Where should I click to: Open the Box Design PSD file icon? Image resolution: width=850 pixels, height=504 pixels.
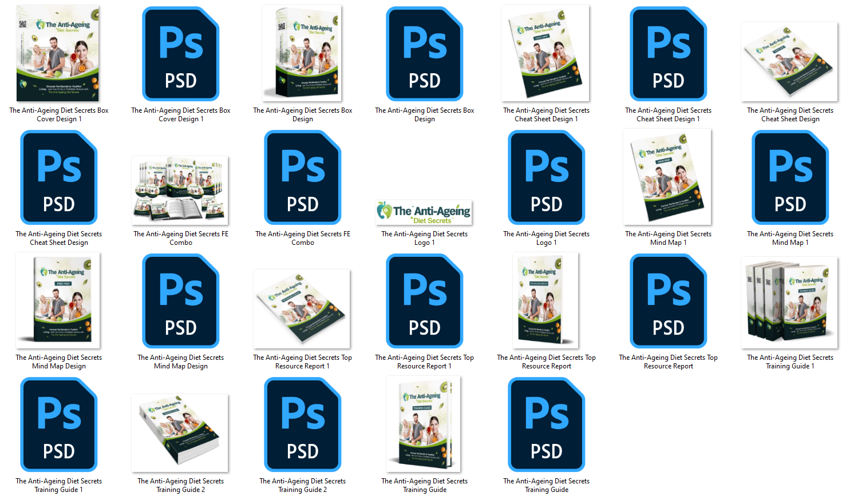pyautogui.click(x=425, y=54)
